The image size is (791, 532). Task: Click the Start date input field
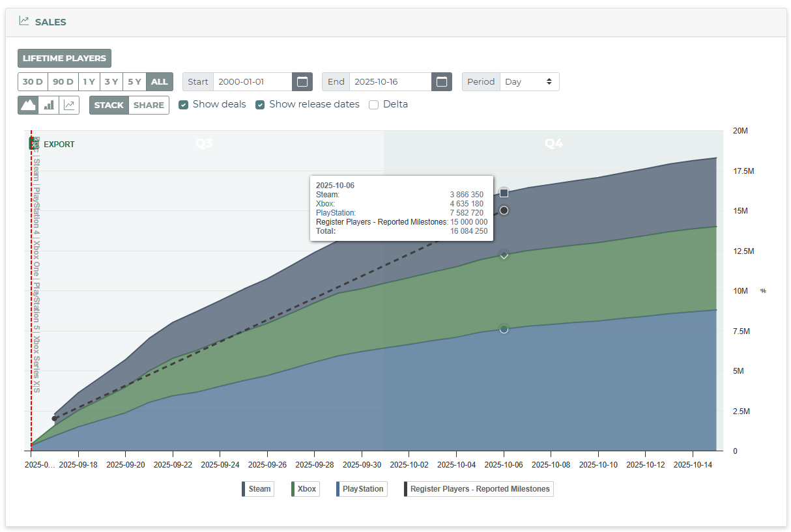[x=252, y=81]
